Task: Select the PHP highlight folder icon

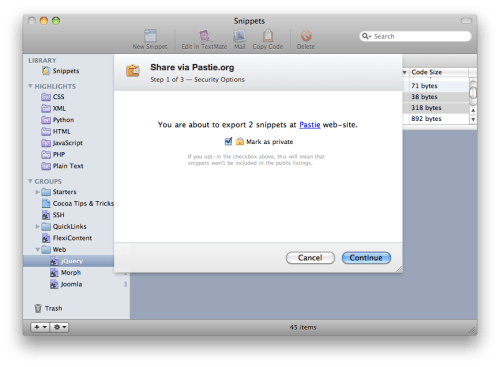Action: [46, 155]
